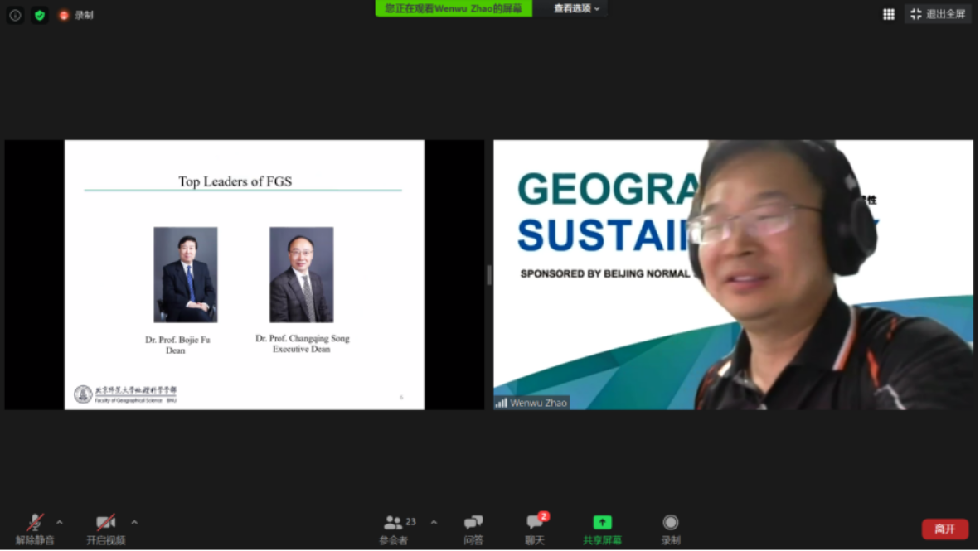Click the green screen-viewing notification banner
Image resolution: width=980 pixels, height=551 pixels.
point(454,8)
